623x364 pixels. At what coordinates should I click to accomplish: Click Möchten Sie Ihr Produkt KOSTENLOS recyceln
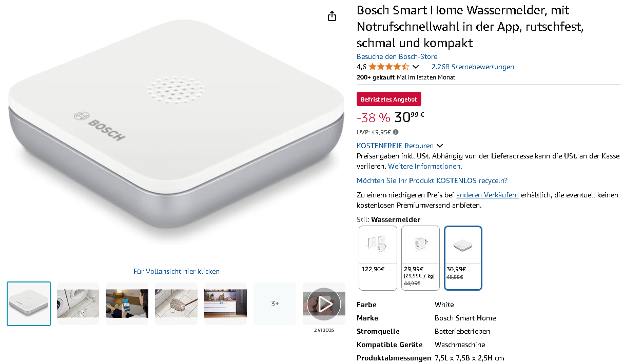[432, 180]
